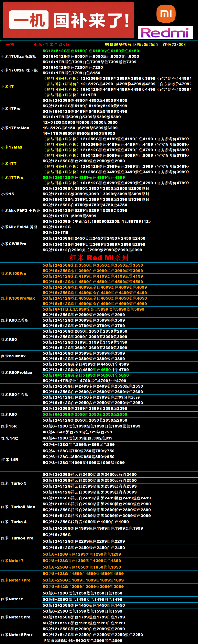The image size is (198, 644).
Task: Select the '红米 Turbo 5' model cell
Action: pos(21,483)
